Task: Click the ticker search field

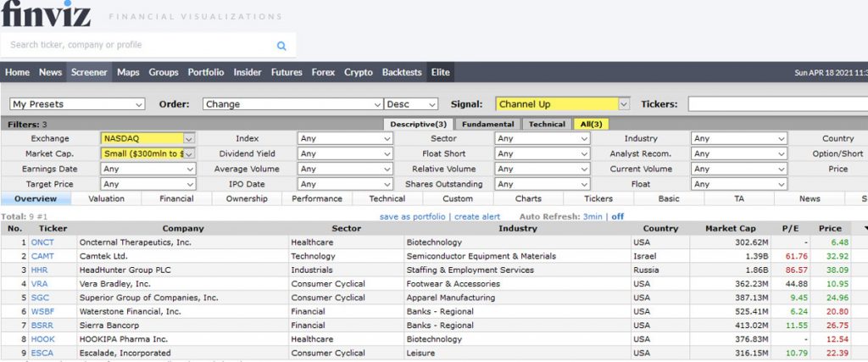Action: coord(147,45)
